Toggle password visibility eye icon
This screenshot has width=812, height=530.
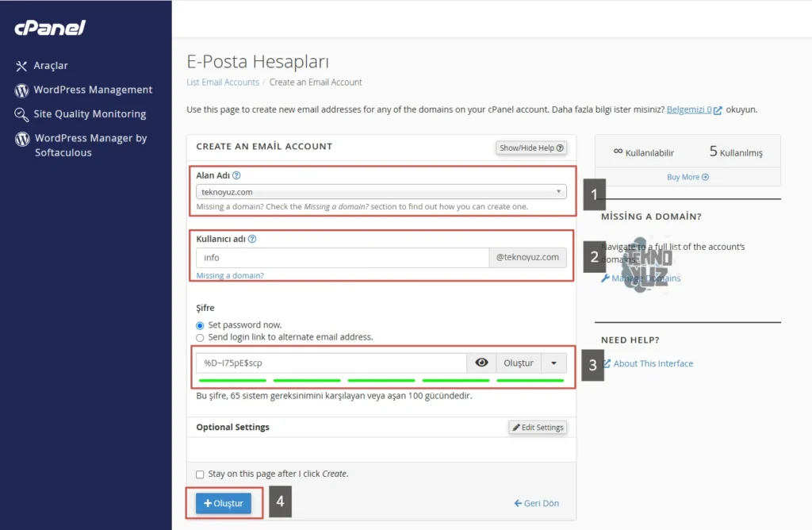(x=481, y=363)
